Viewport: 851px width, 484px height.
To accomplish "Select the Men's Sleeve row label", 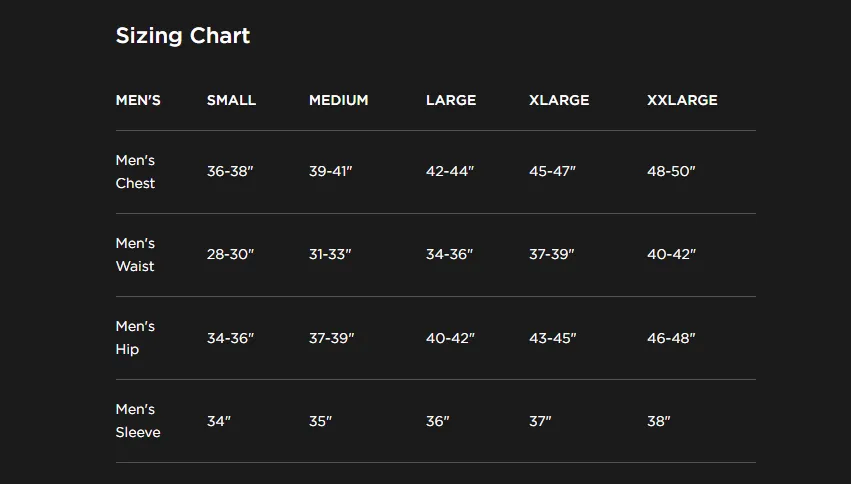I will point(138,421).
